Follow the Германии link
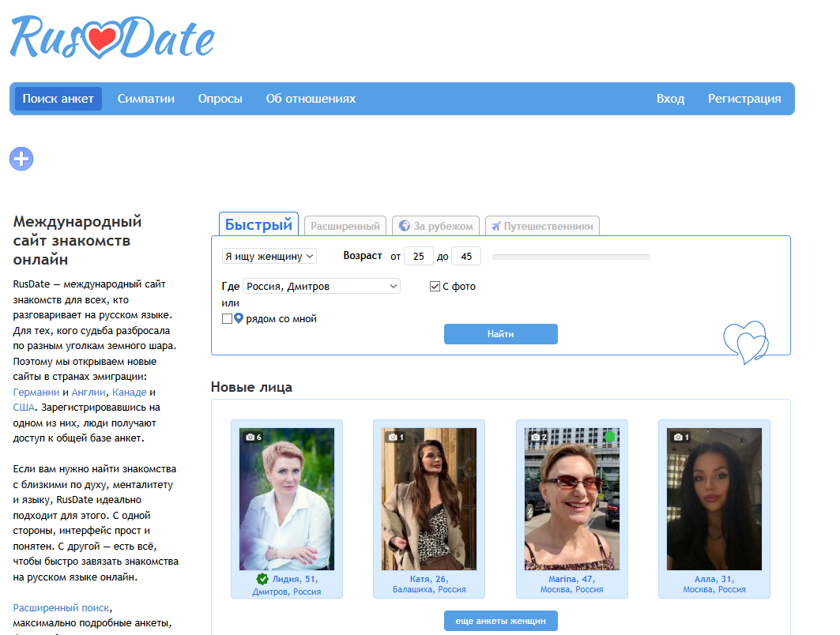 point(36,392)
